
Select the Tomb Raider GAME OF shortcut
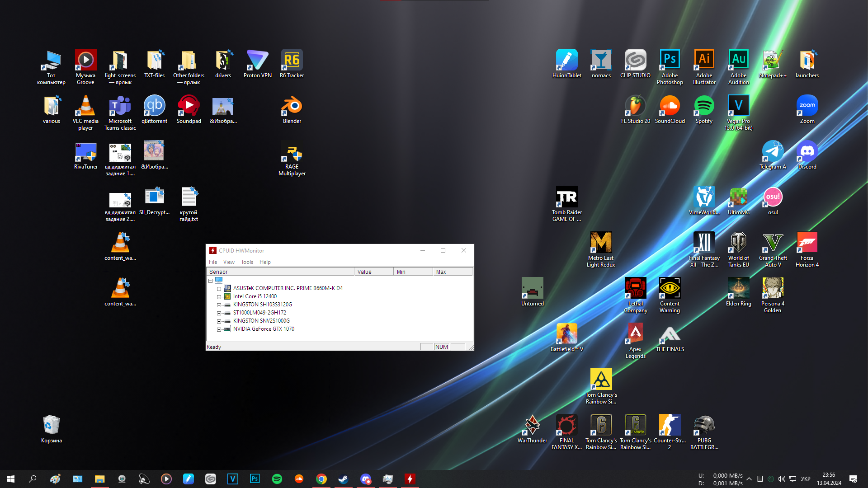coord(566,204)
